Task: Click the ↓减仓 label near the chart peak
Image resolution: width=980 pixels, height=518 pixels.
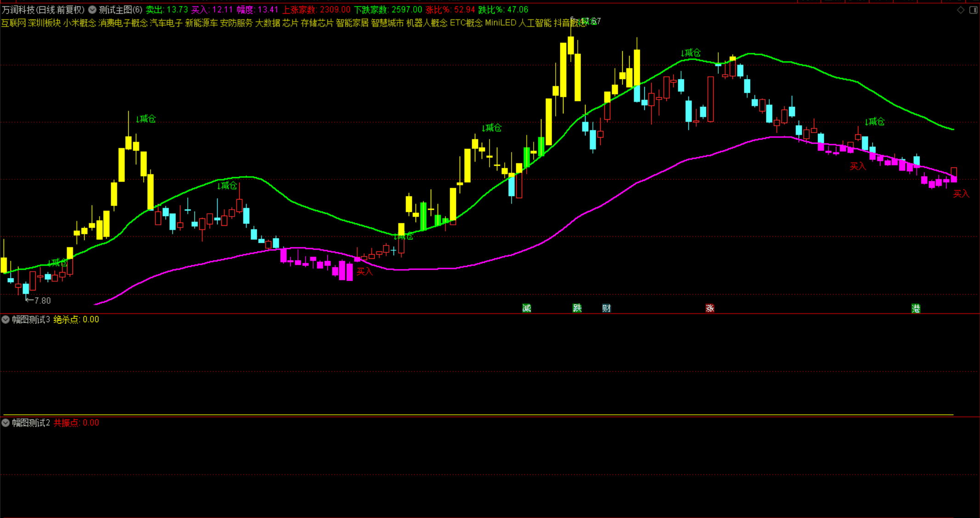Action: 690,53
